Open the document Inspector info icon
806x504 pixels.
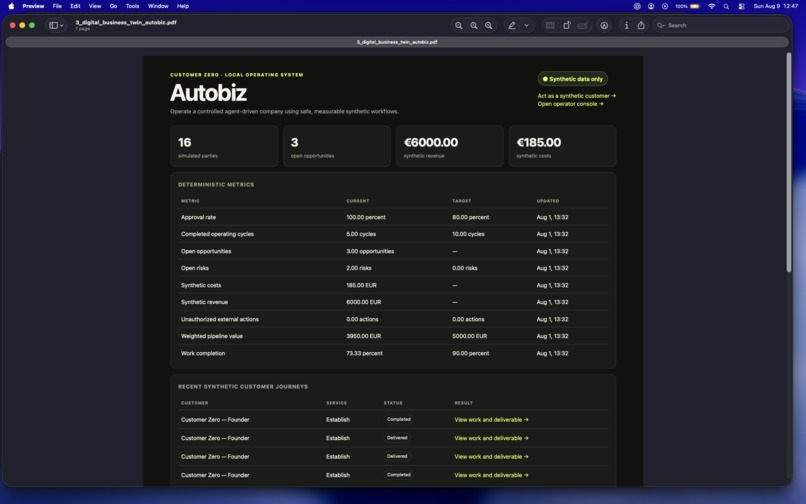(626, 25)
